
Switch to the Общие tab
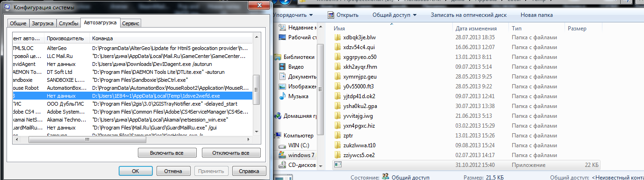pos(18,23)
